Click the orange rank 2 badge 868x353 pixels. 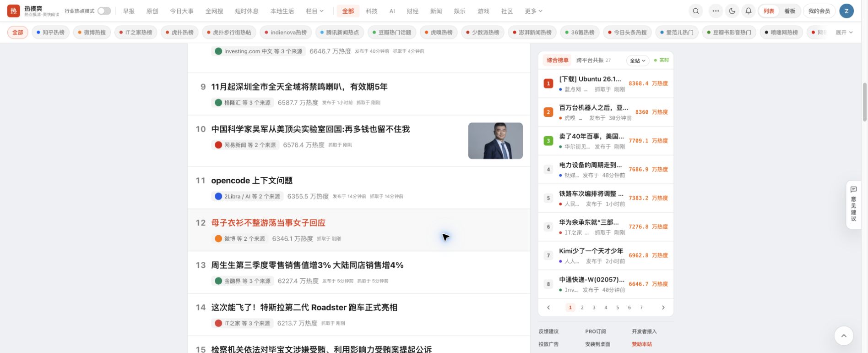point(548,112)
